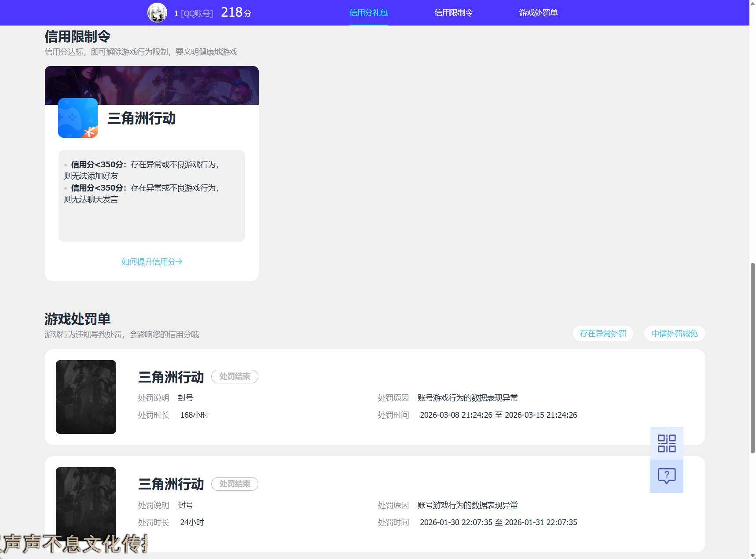Screen dimensions: 756x559
Task: Open thumbnail of the 24小时 penalty record
Action: tap(86, 504)
